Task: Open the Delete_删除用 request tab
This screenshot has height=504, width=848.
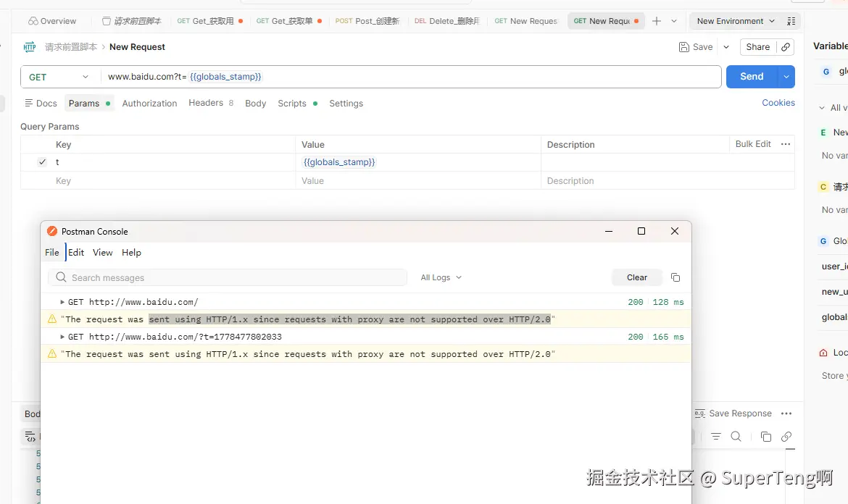Action: pyautogui.click(x=446, y=21)
